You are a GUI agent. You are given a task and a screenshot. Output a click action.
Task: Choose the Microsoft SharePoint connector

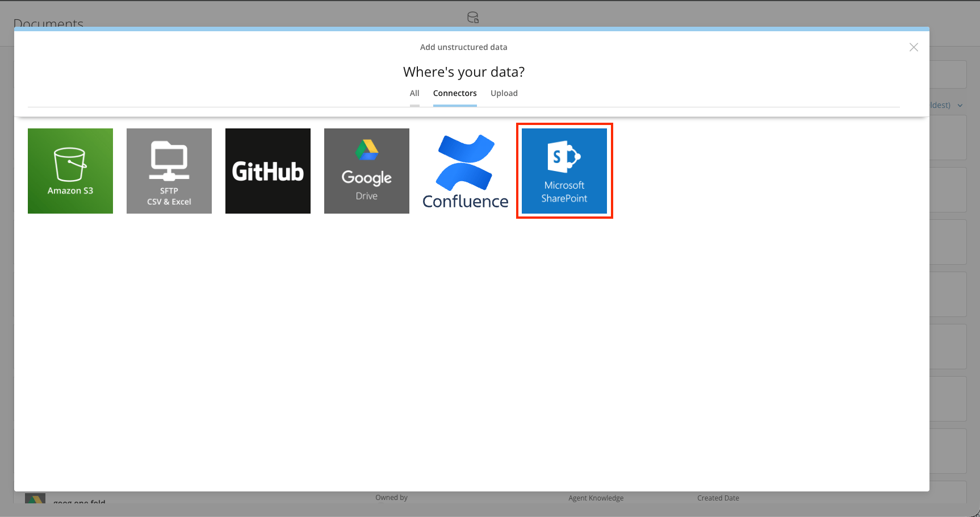(564, 171)
